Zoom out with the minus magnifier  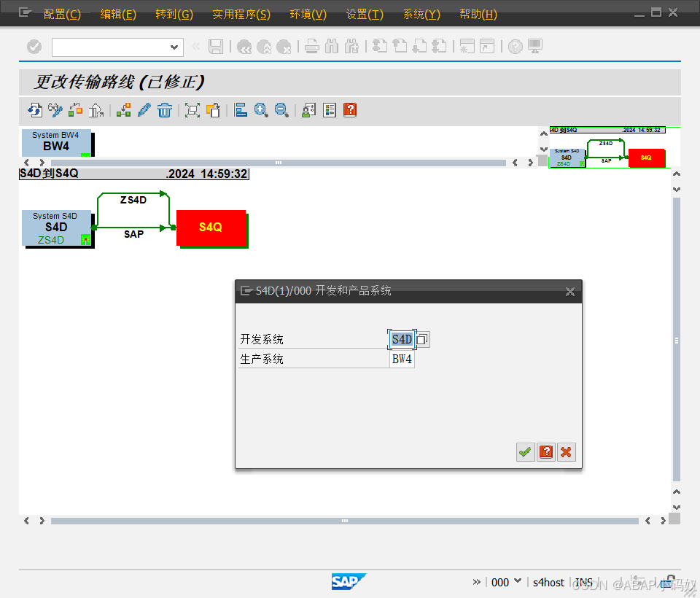(x=281, y=110)
